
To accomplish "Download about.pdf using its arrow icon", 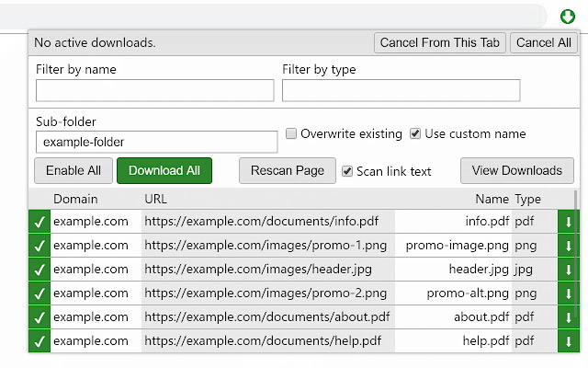I will coord(568,317).
